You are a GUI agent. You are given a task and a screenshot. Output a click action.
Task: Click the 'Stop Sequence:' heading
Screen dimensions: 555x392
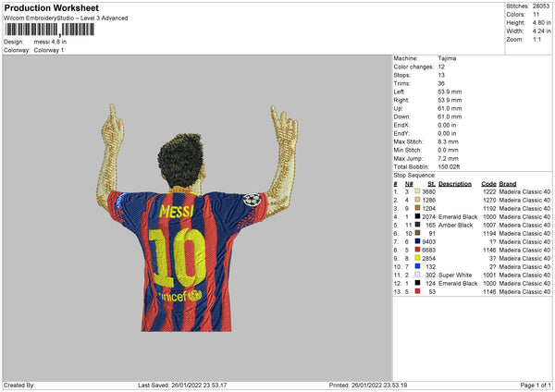(x=414, y=176)
